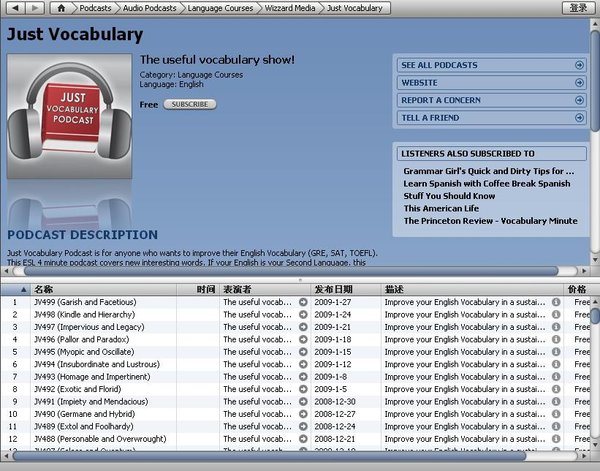Open info icon for JV499 description
The height and width of the screenshot is (471, 600).
(556, 302)
